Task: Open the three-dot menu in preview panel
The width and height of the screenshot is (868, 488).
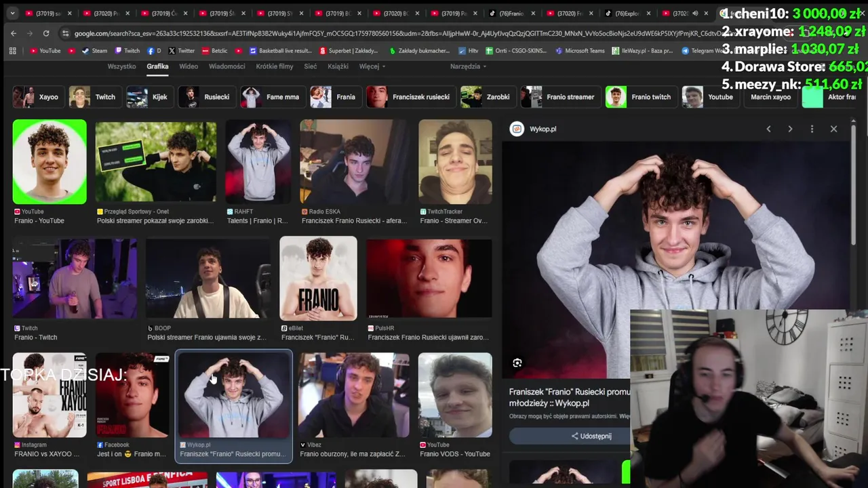Action: click(x=812, y=129)
